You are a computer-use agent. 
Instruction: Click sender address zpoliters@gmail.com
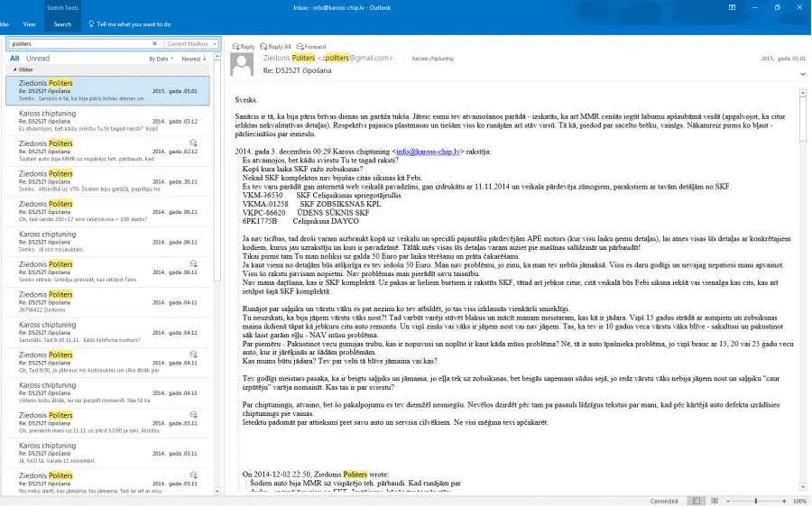click(x=355, y=58)
